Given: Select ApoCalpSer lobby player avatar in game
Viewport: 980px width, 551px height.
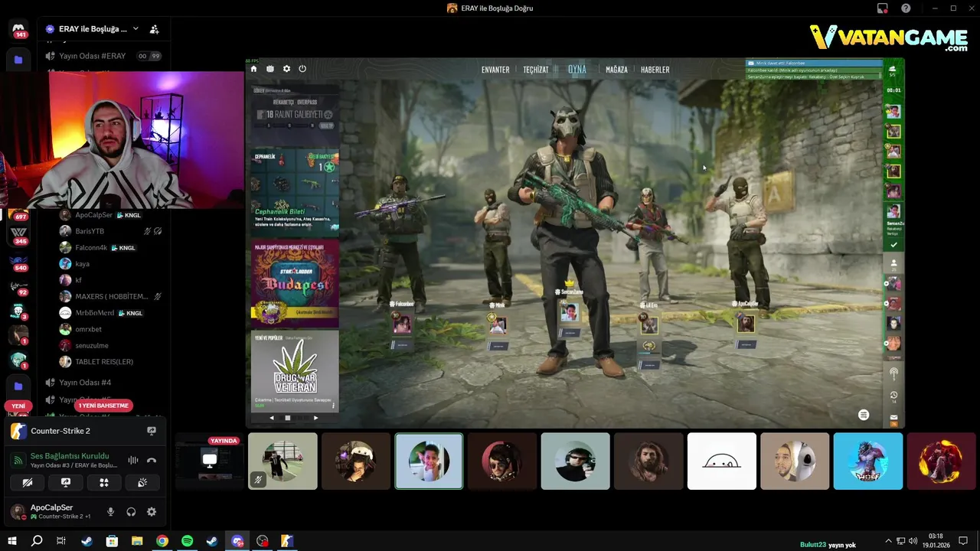Looking at the screenshot, I should (x=746, y=324).
